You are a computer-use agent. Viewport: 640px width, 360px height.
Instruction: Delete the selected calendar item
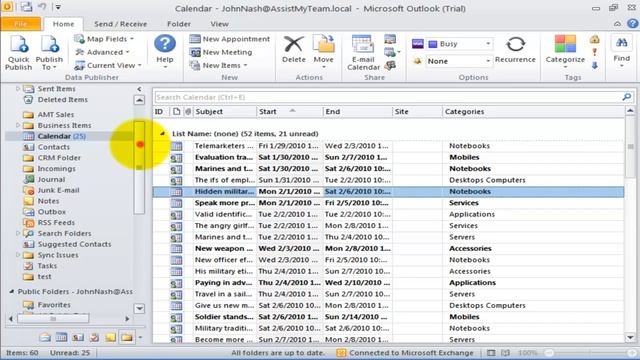(293, 49)
